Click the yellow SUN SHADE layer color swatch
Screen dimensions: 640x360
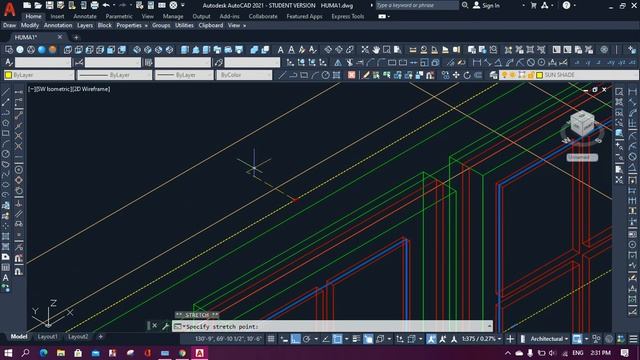point(540,75)
